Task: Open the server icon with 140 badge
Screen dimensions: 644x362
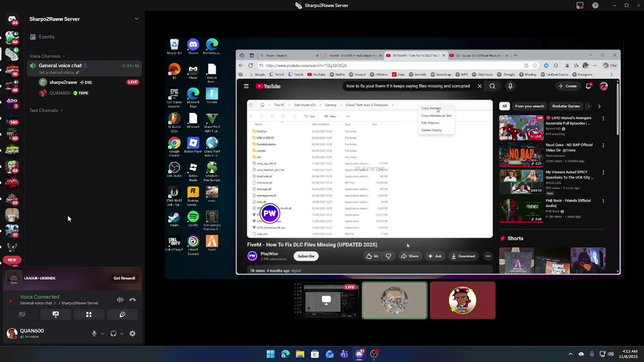Action: (x=12, y=117)
